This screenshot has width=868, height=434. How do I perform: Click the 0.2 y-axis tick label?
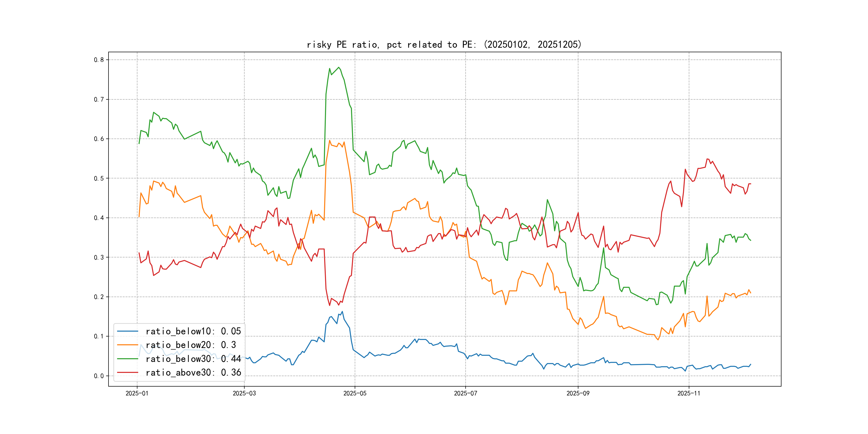99,297
